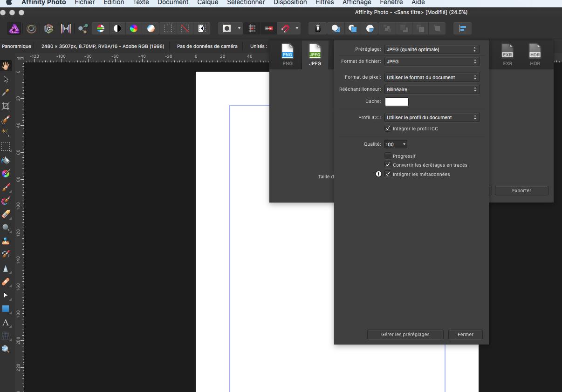
Task: Select the Mesh Warp grid tool
Action: tap(6, 336)
